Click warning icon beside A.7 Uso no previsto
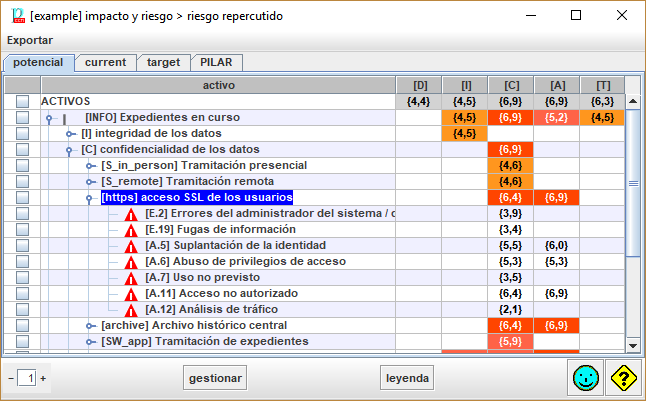646x401 pixels. click(x=131, y=278)
